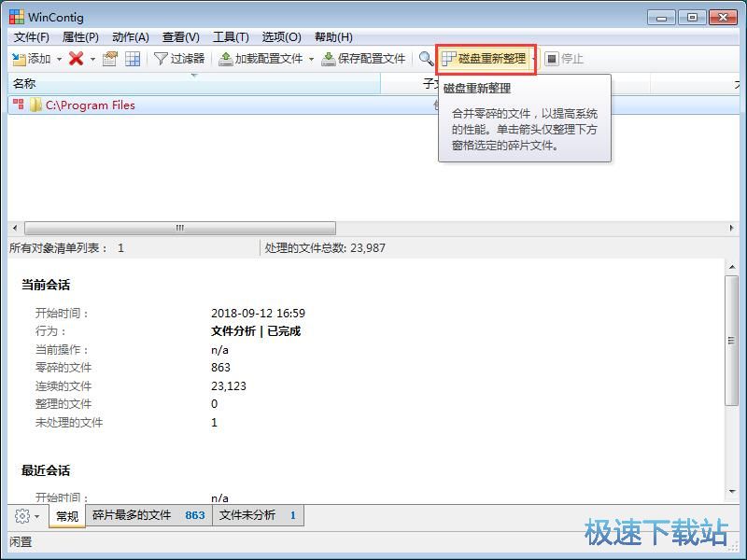Click the red fragmentation icon beside C:\Program Files

click(19, 105)
